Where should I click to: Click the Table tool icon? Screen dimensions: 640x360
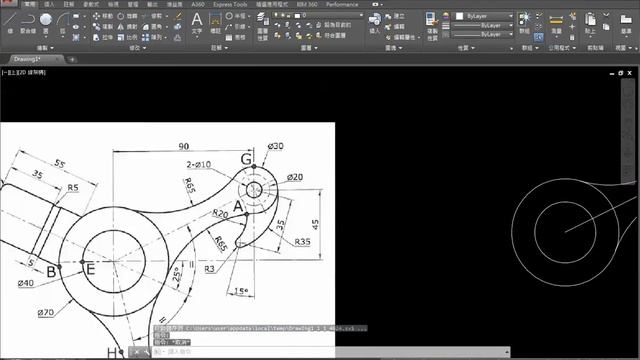click(x=229, y=37)
